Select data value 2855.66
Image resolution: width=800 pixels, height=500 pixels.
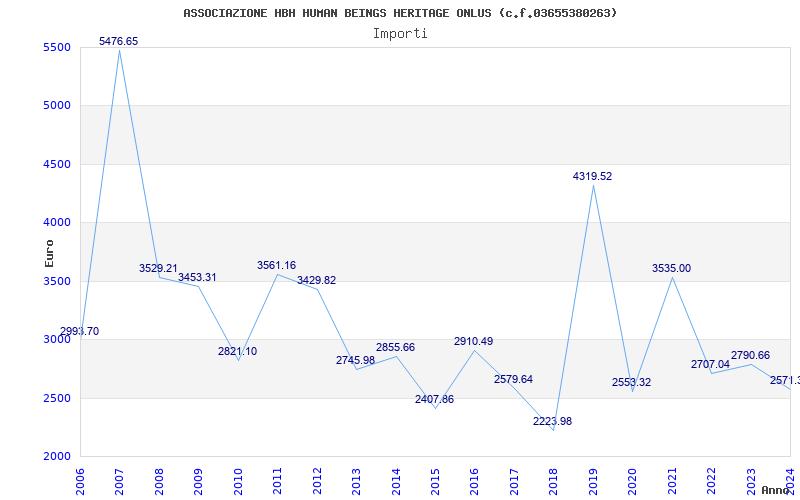[395, 347]
